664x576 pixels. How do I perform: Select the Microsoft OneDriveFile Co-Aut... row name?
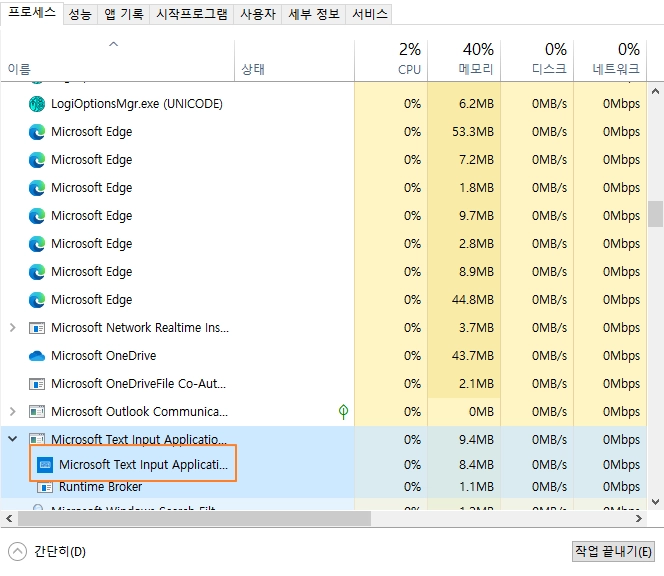click(138, 384)
